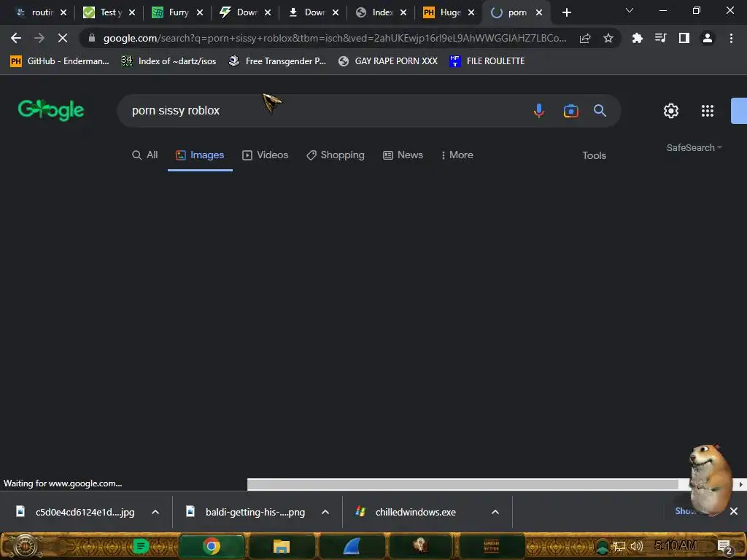The image size is (747, 560).
Task: Open the baldi-getting-his png download
Action: [x=247, y=512]
